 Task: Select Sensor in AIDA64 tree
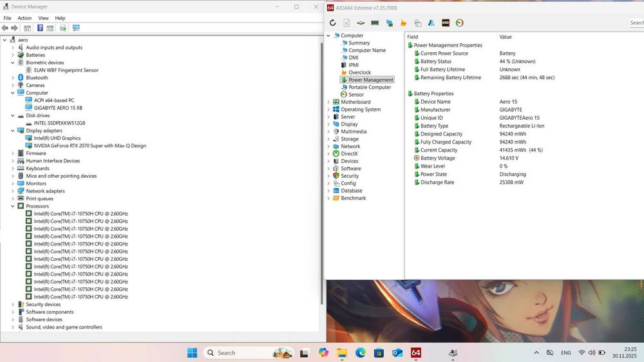pyautogui.click(x=355, y=95)
